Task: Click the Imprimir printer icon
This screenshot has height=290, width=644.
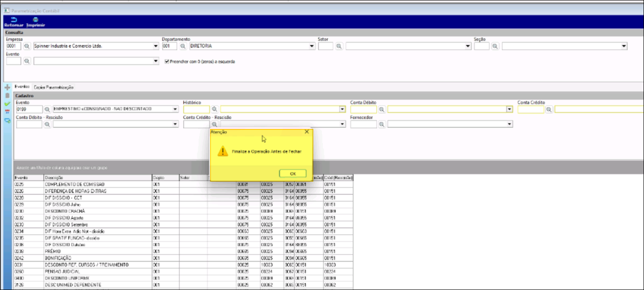Action: click(35, 20)
